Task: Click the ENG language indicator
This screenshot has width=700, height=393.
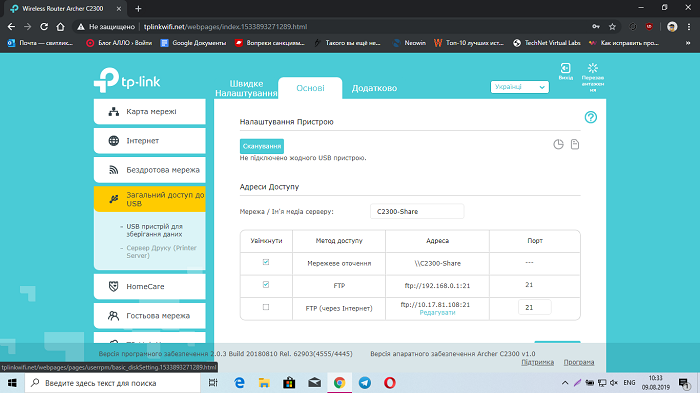Action: (629, 383)
